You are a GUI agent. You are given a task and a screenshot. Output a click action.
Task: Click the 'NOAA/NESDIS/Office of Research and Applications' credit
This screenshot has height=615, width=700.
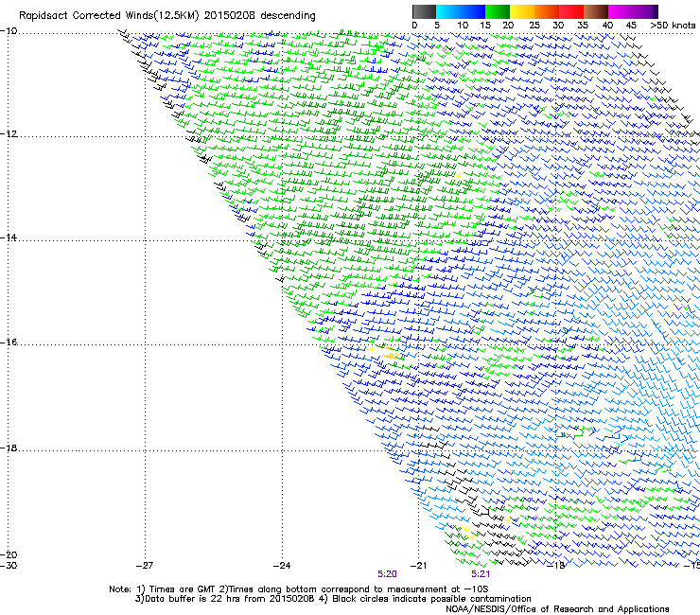pyautogui.click(x=557, y=609)
